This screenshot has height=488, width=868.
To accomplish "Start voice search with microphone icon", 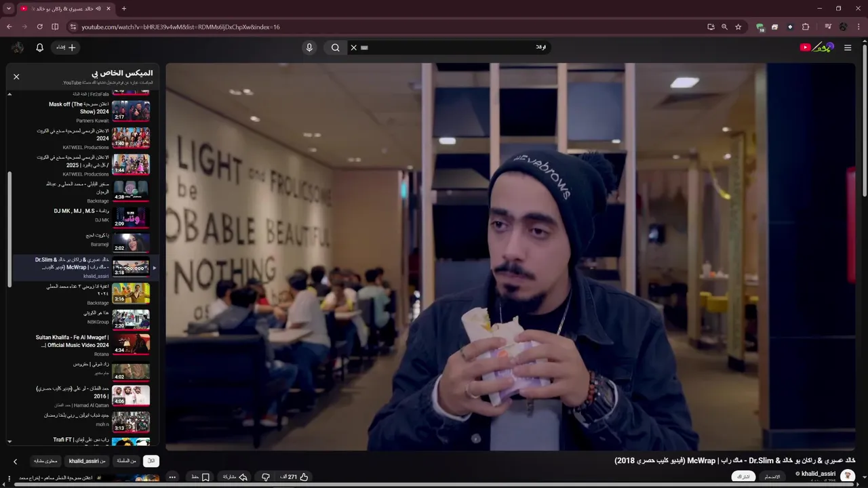I will pyautogui.click(x=309, y=47).
